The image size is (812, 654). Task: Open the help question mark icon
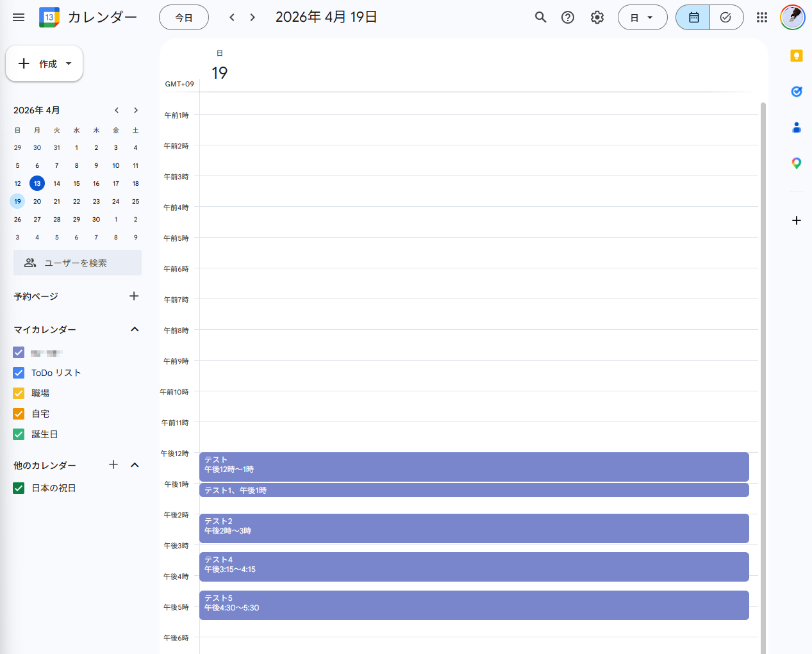coord(568,17)
